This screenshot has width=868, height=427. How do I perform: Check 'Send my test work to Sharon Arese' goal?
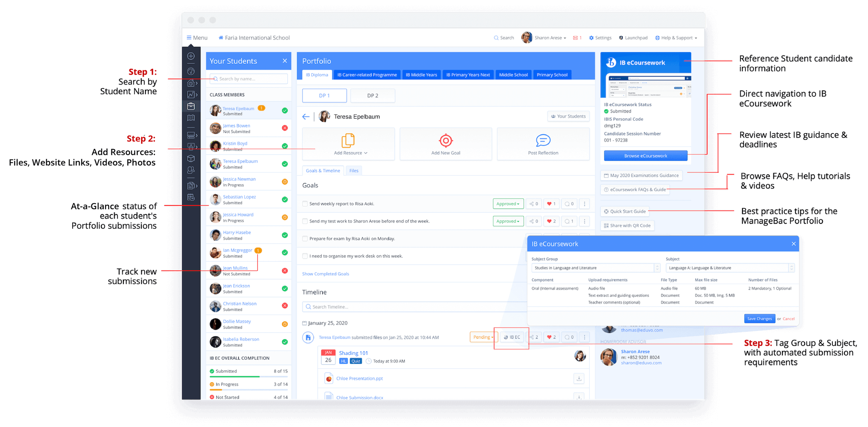tap(305, 221)
